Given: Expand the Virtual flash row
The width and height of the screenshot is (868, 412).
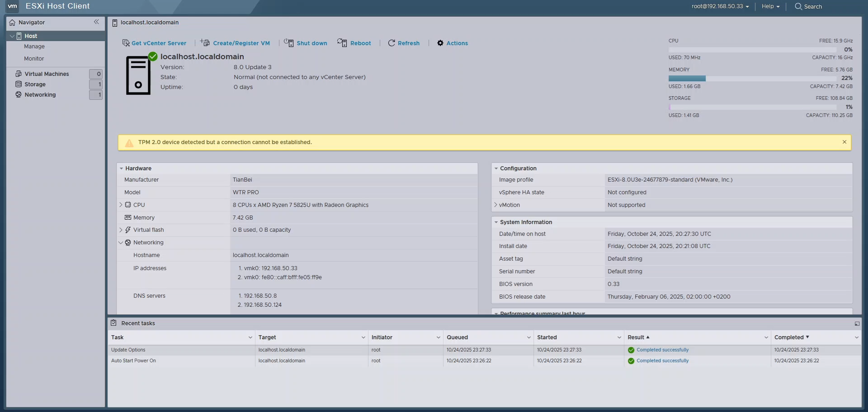Looking at the screenshot, I should 121,230.
